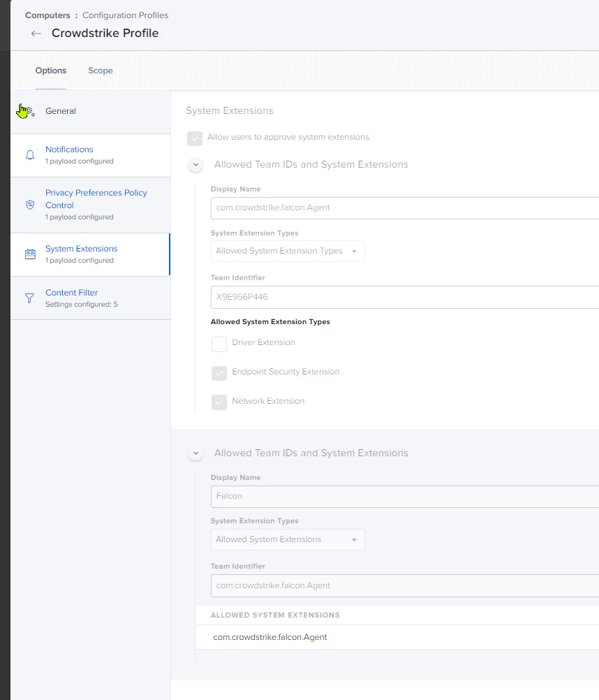The image size is (599, 700).
Task: Switch to the Options tab
Action: pyautogui.click(x=51, y=71)
